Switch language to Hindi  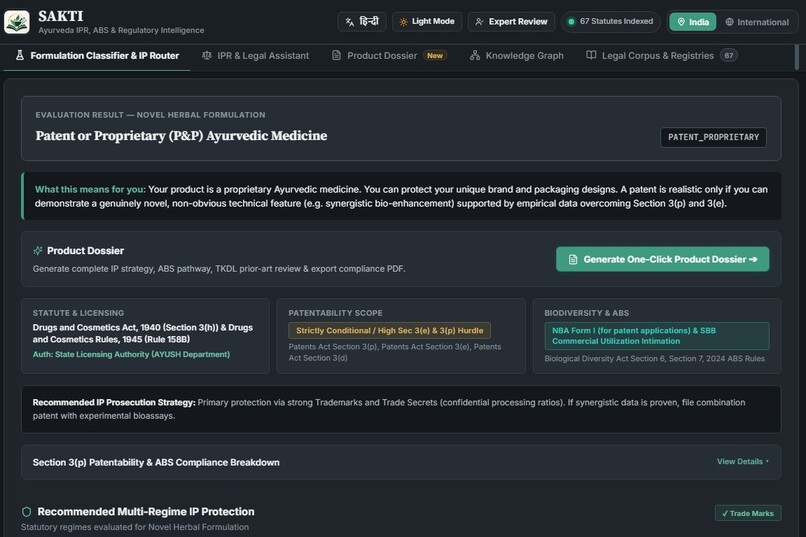click(362, 22)
